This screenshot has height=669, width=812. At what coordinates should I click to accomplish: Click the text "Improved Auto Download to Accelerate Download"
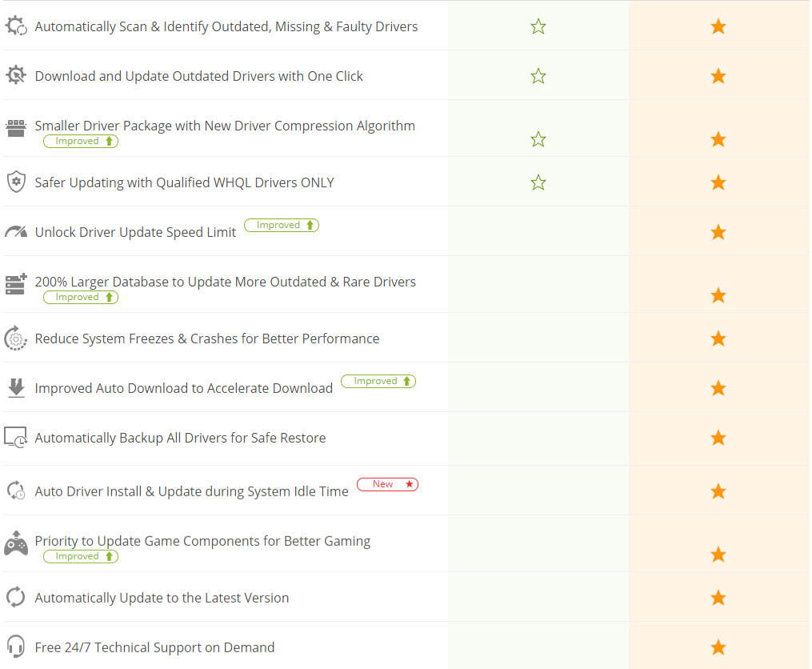point(184,388)
